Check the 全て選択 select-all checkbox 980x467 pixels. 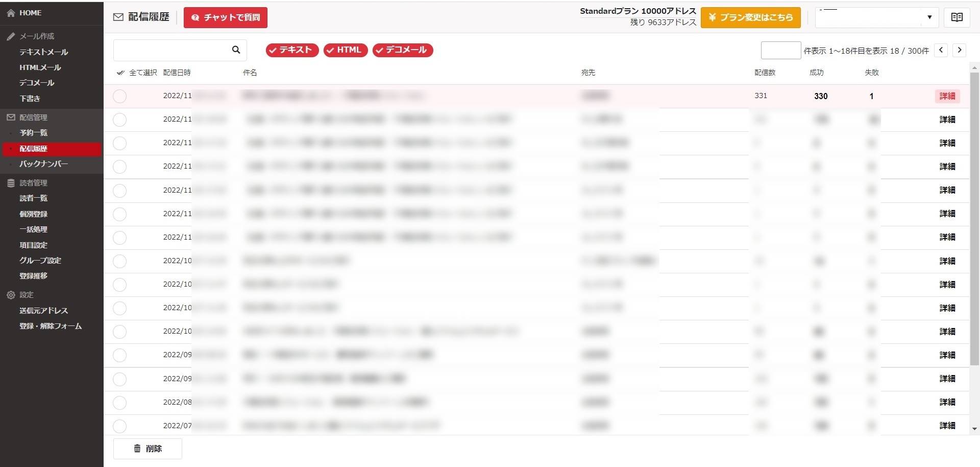click(120, 73)
